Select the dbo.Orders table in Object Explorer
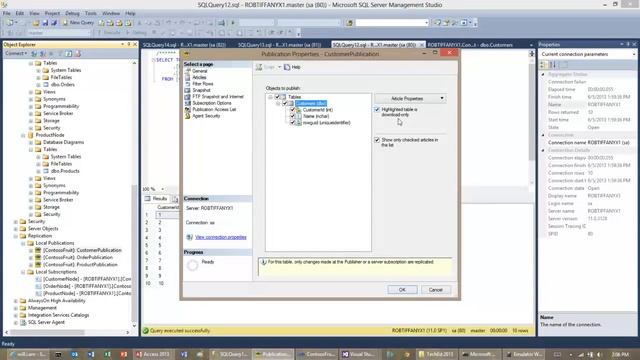Image resolution: width=640 pixels, height=360 pixels. point(62,84)
